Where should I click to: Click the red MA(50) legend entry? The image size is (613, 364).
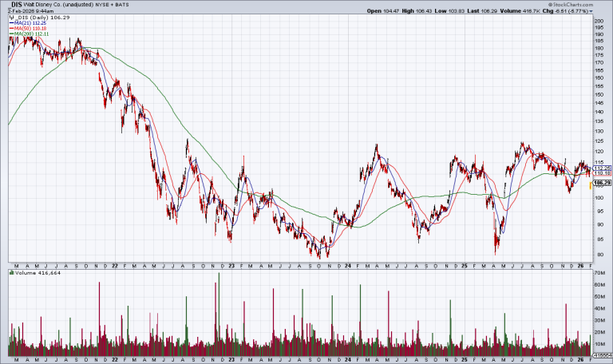tap(27, 28)
